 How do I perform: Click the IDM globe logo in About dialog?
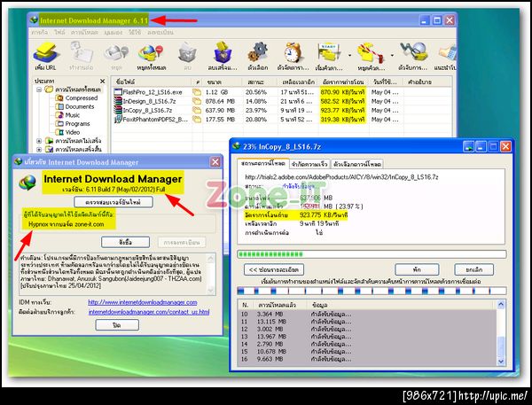(x=27, y=183)
